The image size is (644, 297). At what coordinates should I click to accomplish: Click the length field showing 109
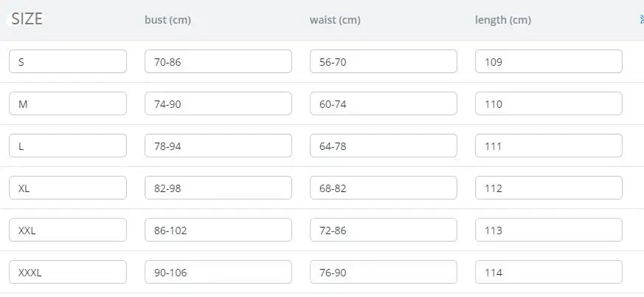(549, 62)
